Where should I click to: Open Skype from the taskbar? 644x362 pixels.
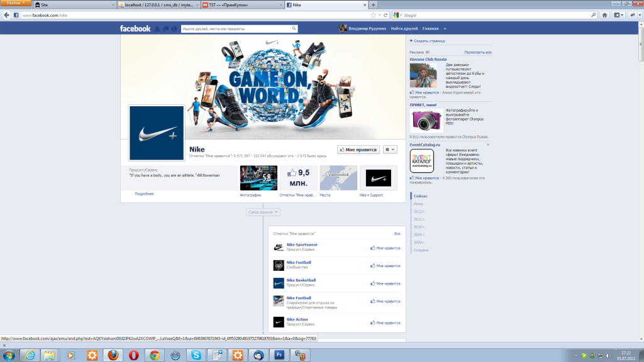coord(196,356)
